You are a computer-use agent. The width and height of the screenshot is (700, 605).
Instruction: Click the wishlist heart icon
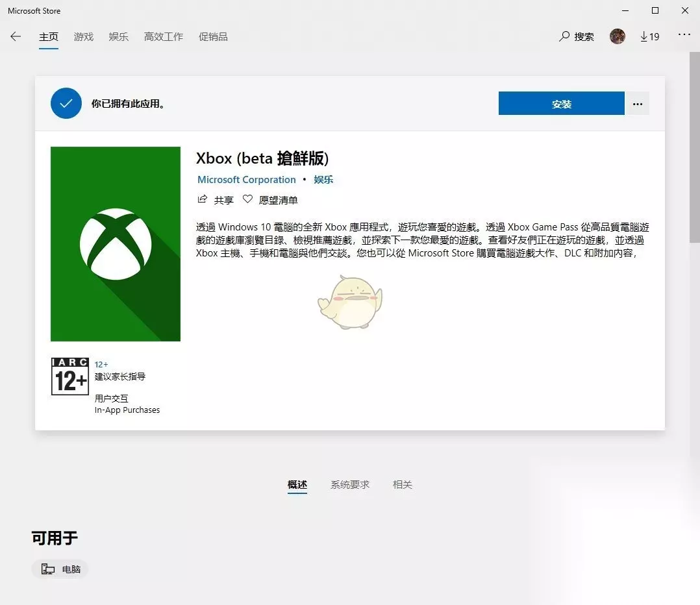[247, 199]
